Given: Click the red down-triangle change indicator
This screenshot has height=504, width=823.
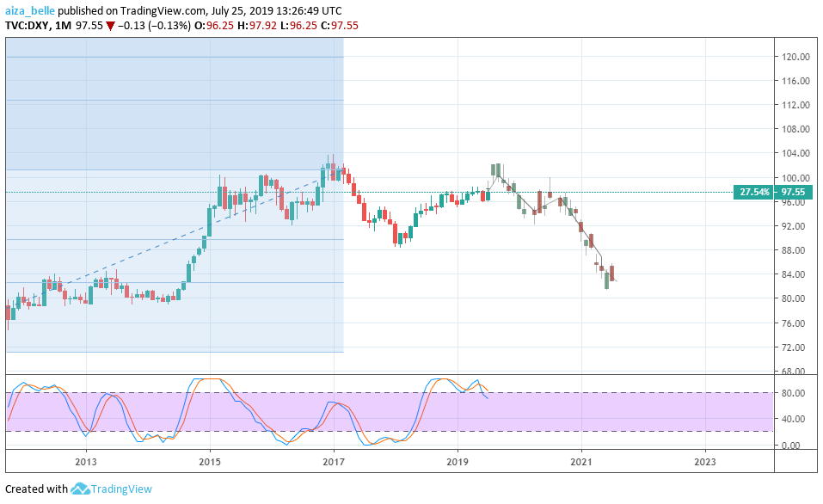Looking at the screenshot, I should [110, 26].
